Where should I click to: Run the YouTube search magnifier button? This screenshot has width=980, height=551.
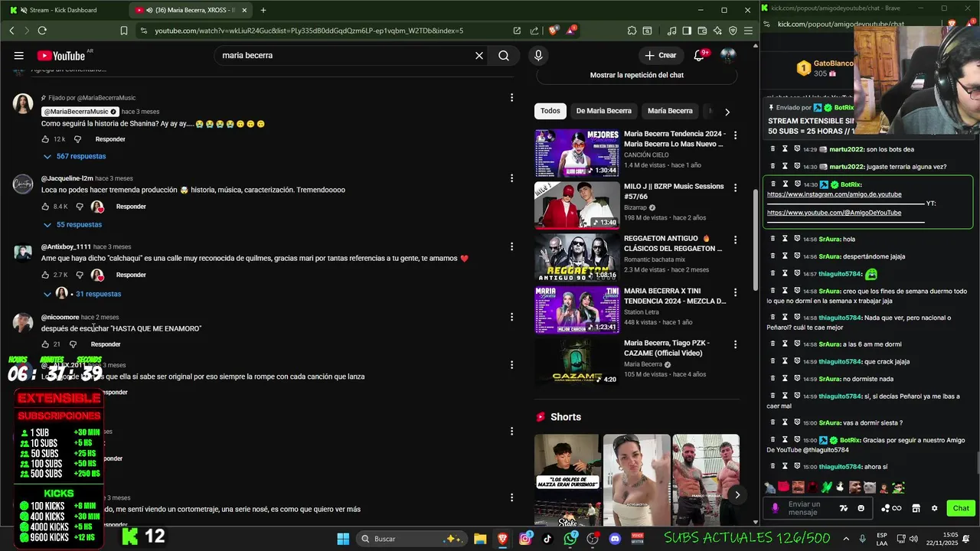[x=504, y=55]
